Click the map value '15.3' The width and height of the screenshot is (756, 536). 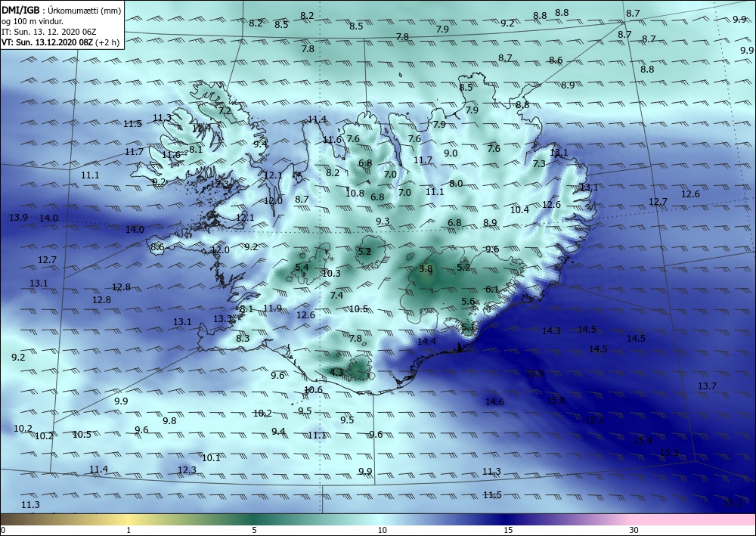[669, 452]
